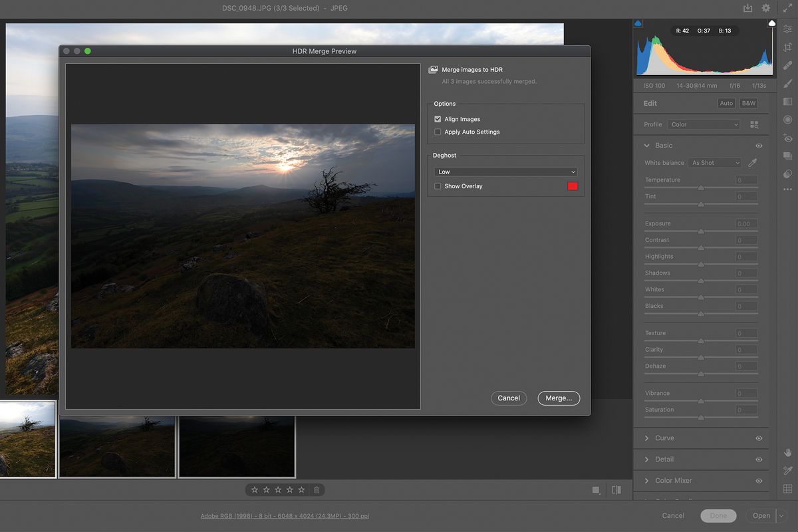Click the Done button
Screen dimensions: 798x532
click(718, 515)
